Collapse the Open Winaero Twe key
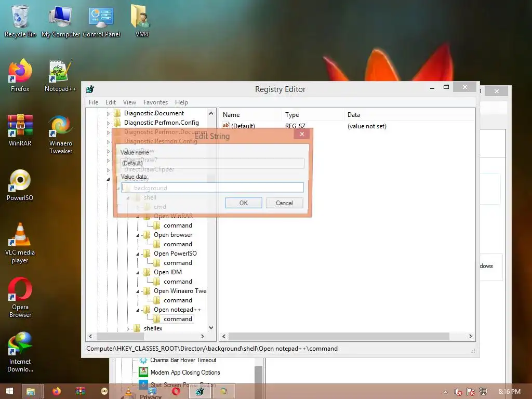The height and width of the screenshot is (399, 532). 138,291
